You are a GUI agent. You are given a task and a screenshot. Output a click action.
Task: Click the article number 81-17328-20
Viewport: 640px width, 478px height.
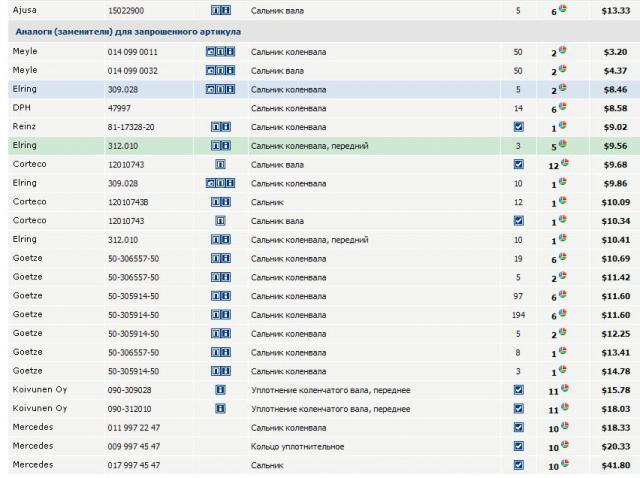pyautogui.click(x=131, y=127)
